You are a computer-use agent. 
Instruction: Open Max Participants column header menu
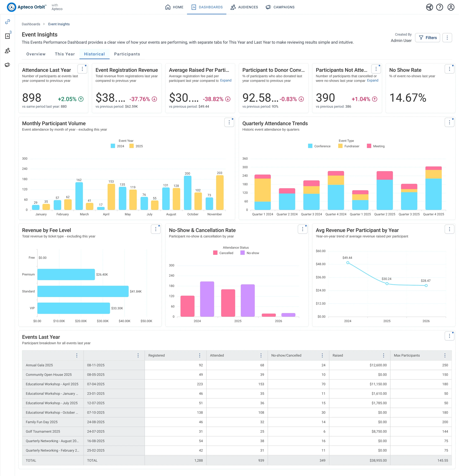[445, 355]
